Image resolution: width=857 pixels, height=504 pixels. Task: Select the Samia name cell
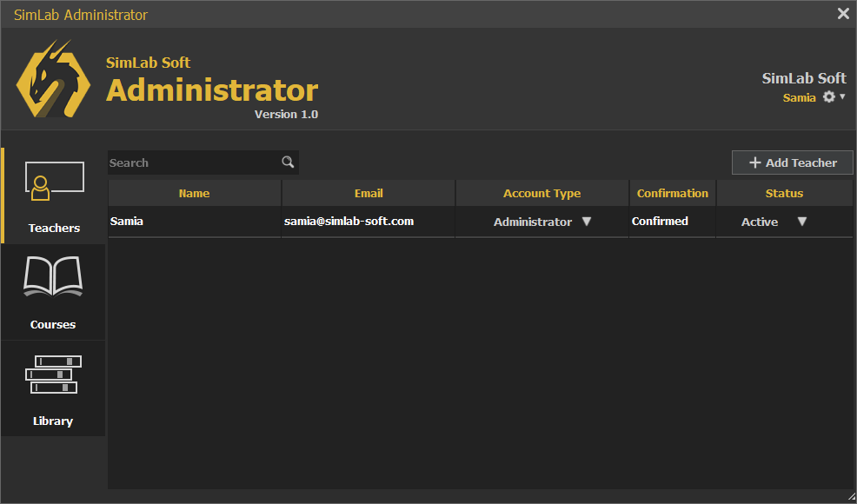click(194, 222)
